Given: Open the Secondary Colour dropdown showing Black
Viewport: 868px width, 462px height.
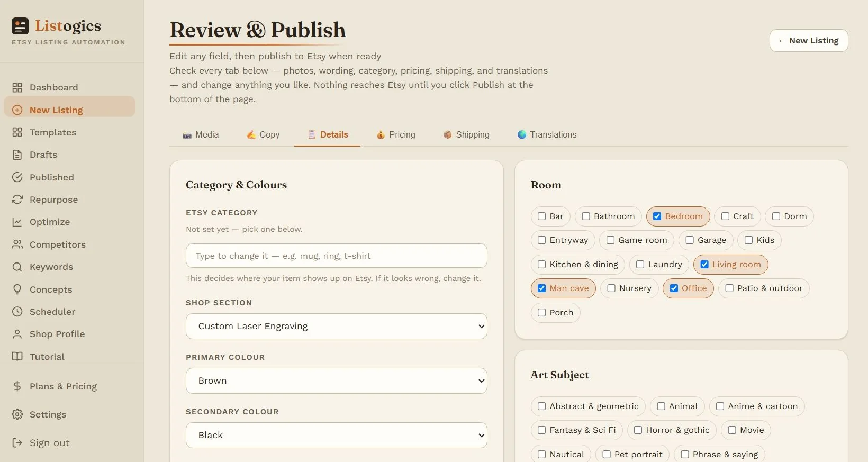Looking at the screenshot, I should 337,436.
